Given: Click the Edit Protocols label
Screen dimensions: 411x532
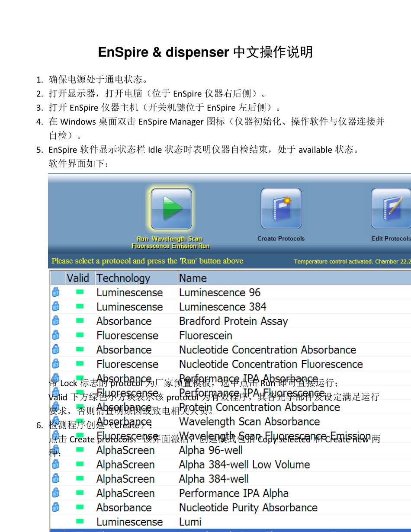Looking at the screenshot, I should [391, 239].
